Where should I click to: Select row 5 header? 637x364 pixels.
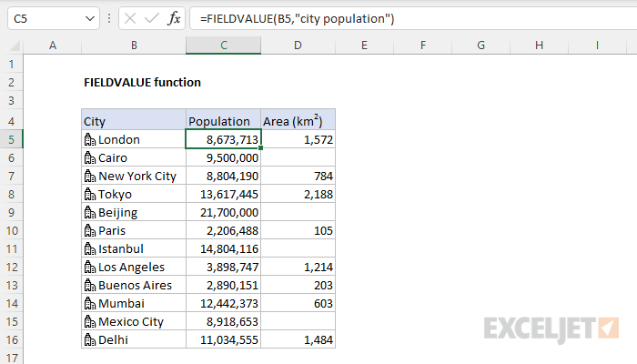click(x=11, y=139)
